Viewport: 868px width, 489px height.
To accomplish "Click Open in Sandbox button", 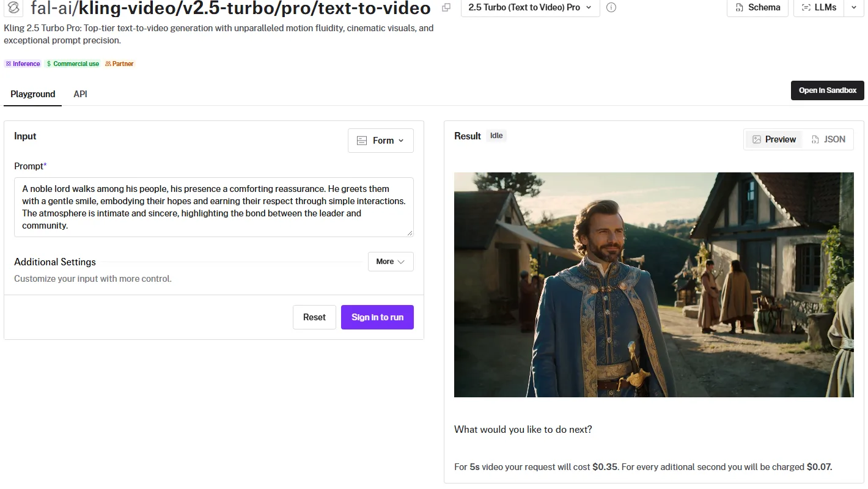I will coord(827,90).
